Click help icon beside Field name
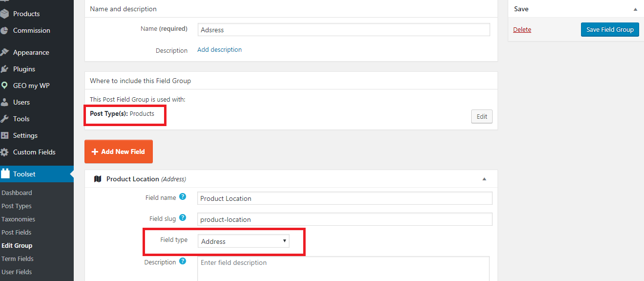The height and width of the screenshot is (281, 644). (183, 196)
